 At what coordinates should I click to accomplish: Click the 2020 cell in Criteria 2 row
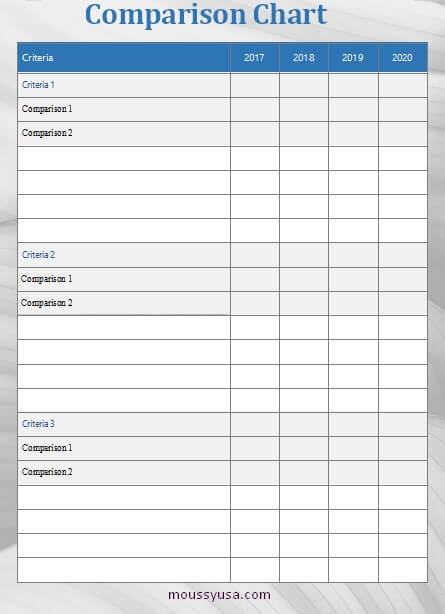[403, 255]
